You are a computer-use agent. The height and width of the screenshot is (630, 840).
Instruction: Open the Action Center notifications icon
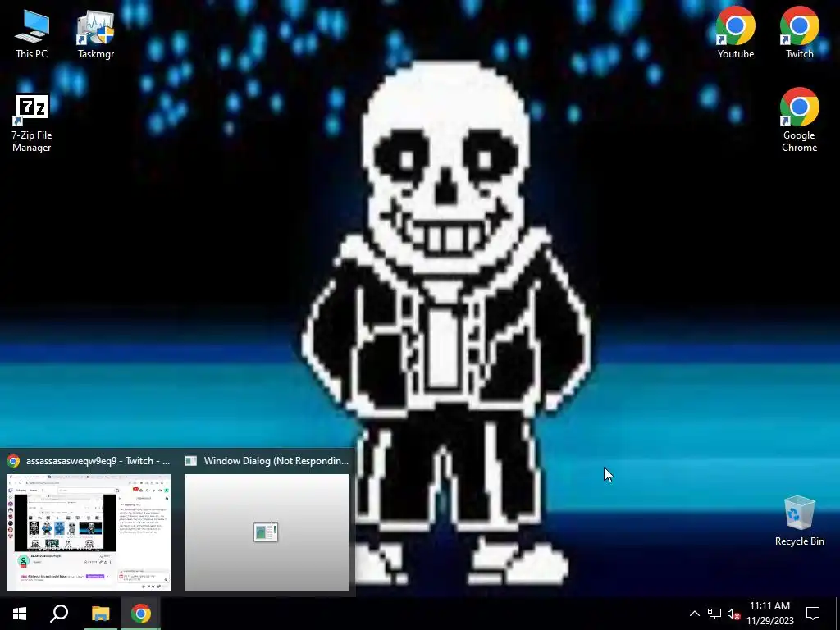pyautogui.click(x=813, y=614)
